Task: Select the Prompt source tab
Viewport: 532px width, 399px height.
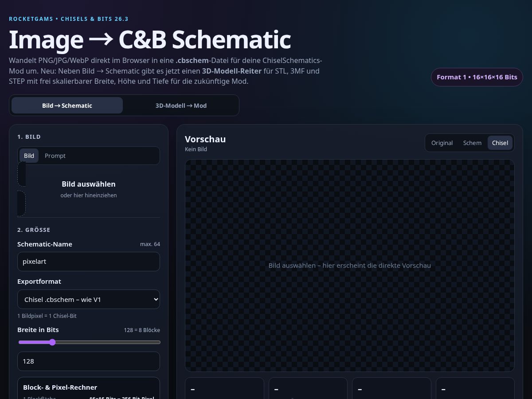Action: coord(55,156)
